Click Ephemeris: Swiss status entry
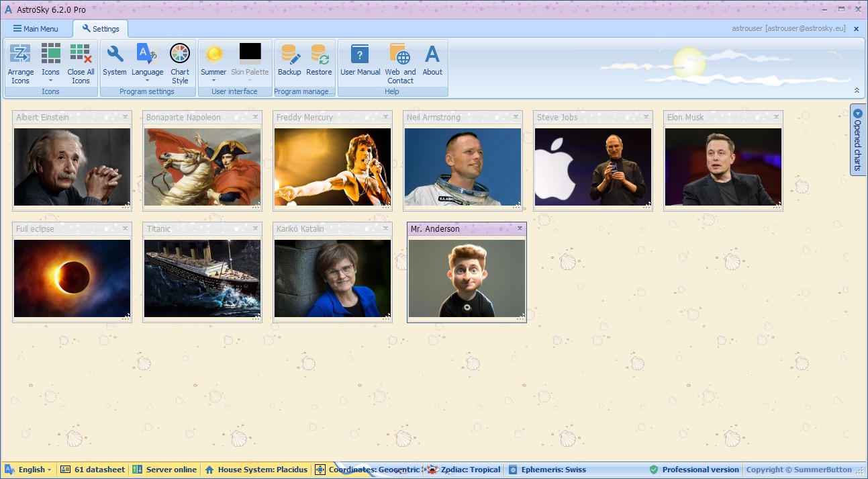This screenshot has height=479, width=868. (x=547, y=470)
